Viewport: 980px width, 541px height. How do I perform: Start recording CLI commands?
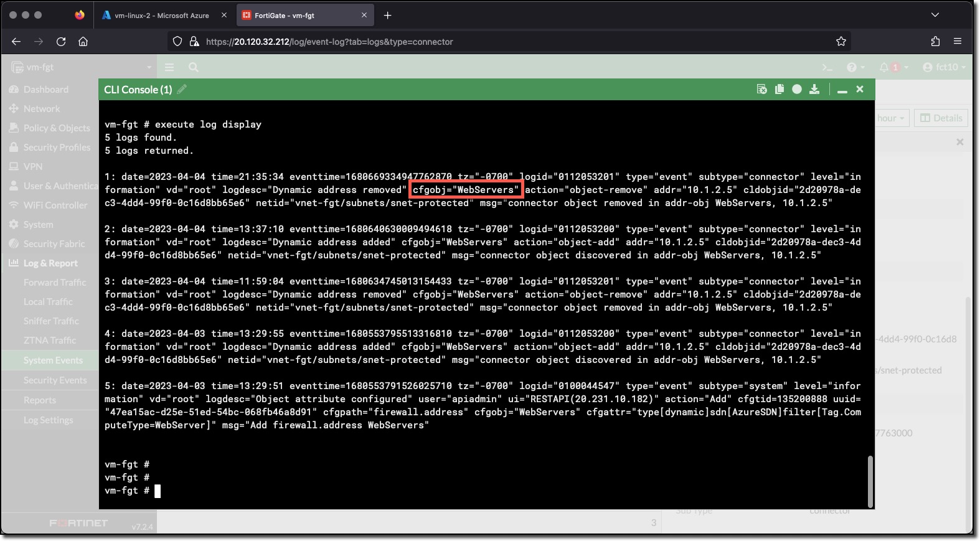tap(796, 90)
